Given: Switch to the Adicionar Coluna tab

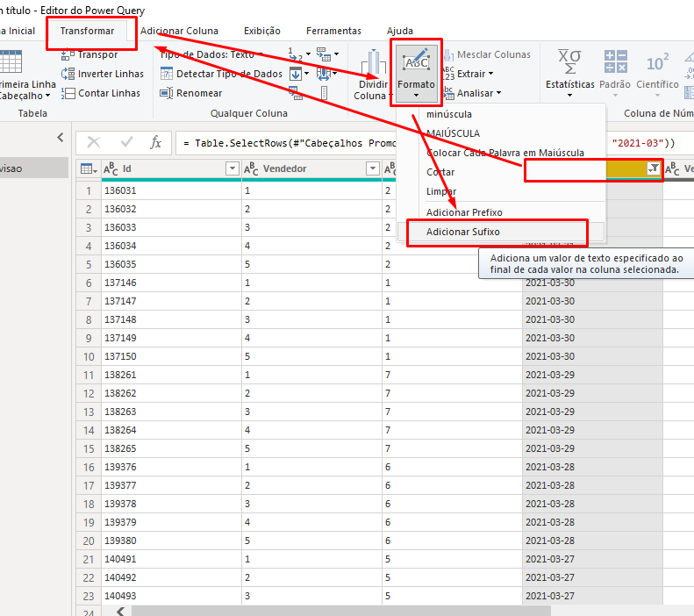Looking at the screenshot, I should [179, 31].
